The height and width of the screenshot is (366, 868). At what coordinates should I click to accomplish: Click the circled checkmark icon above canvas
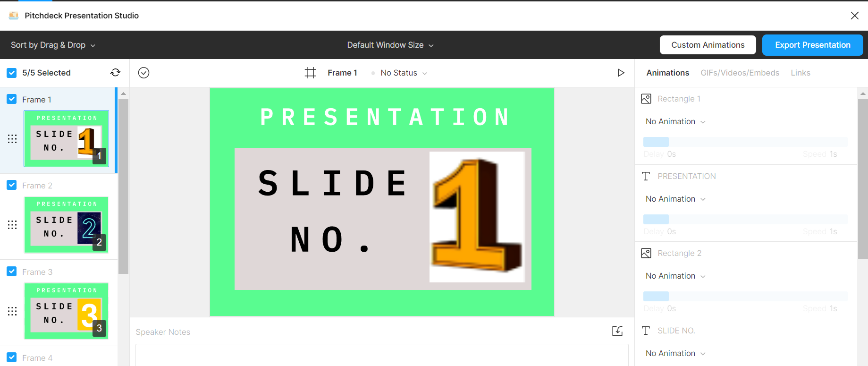click(x=144, y=73)
